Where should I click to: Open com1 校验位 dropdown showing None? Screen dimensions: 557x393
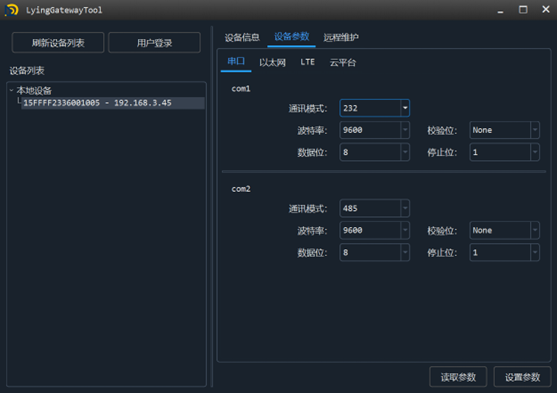tap(504, 130)
